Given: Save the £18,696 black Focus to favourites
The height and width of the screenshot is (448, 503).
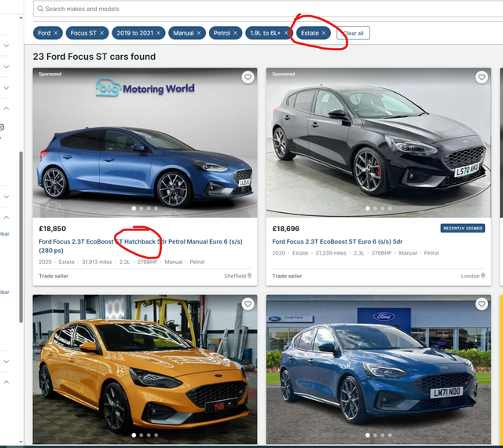Looking at the screenshot, I should [482, 77].
